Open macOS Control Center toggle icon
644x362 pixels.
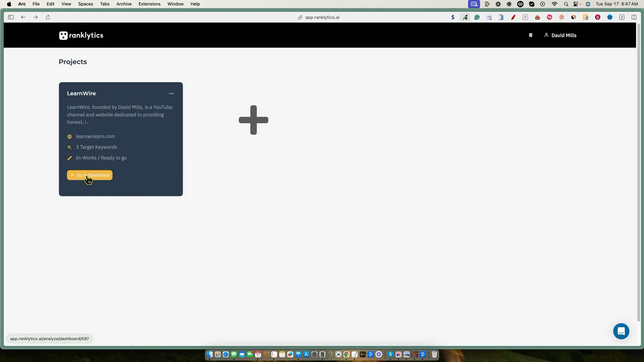click(x=576, y=4)
